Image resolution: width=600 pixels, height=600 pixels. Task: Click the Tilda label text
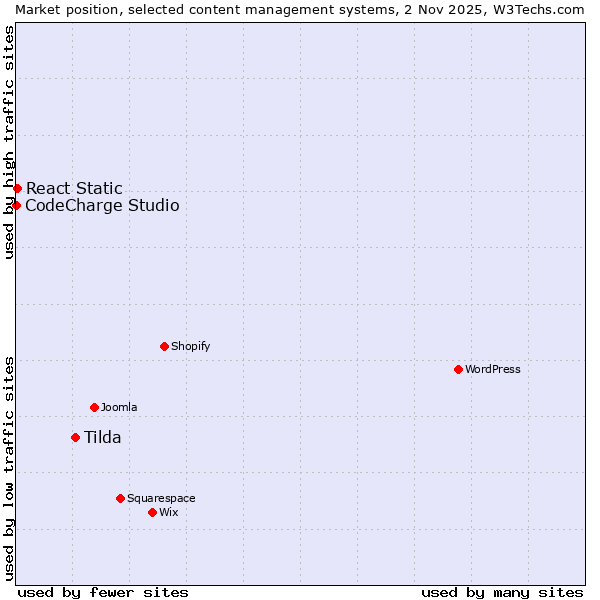tap(102, 437)
